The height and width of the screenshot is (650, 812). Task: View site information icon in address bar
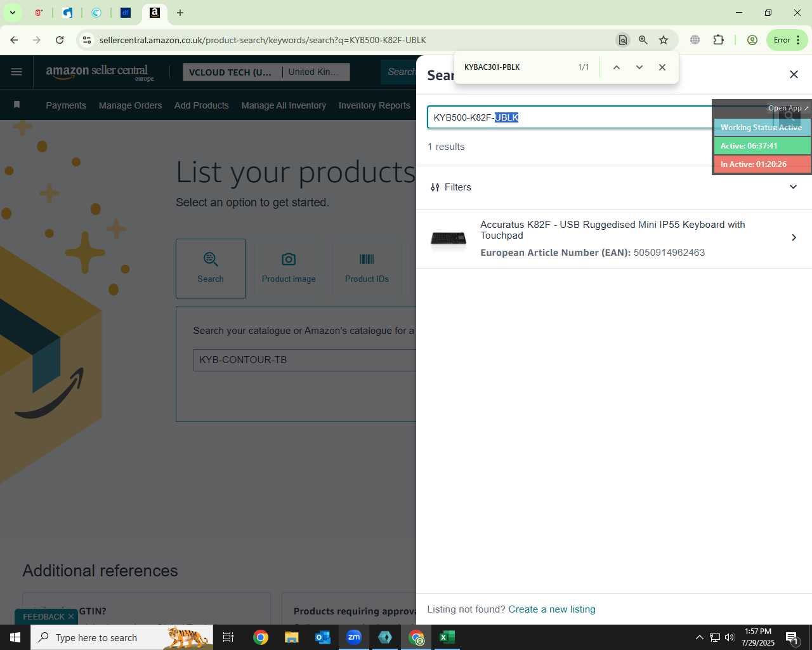coord(87,40)
